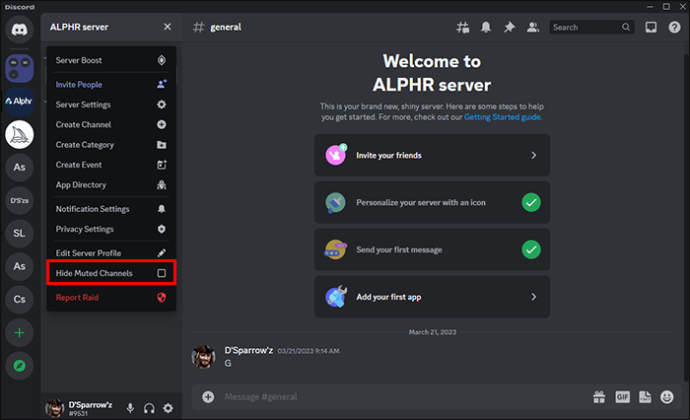Viewport: 690px width, 420px height.
Task: Click the general channel title in header
Action: (x=226, y=27)
